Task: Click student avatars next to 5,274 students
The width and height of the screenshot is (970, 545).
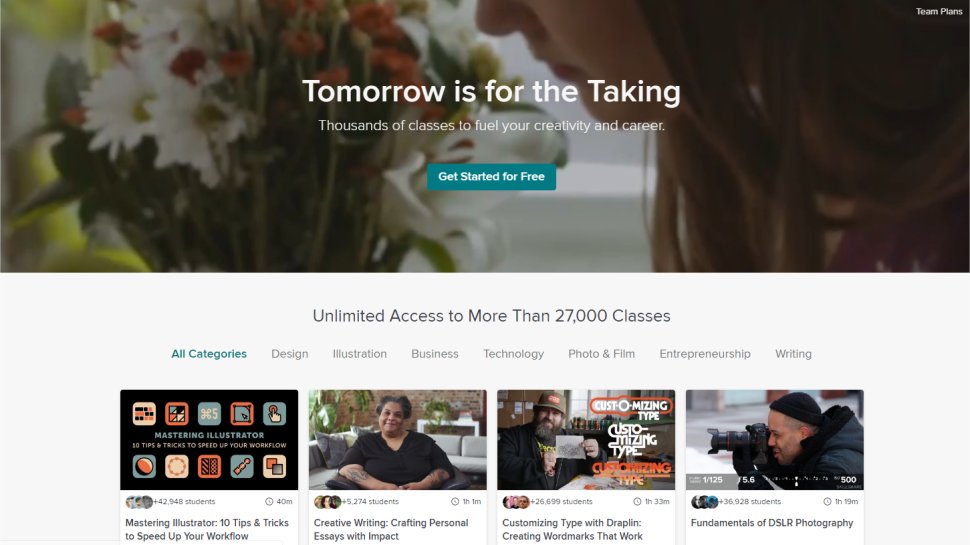Action: pos(327,502)
